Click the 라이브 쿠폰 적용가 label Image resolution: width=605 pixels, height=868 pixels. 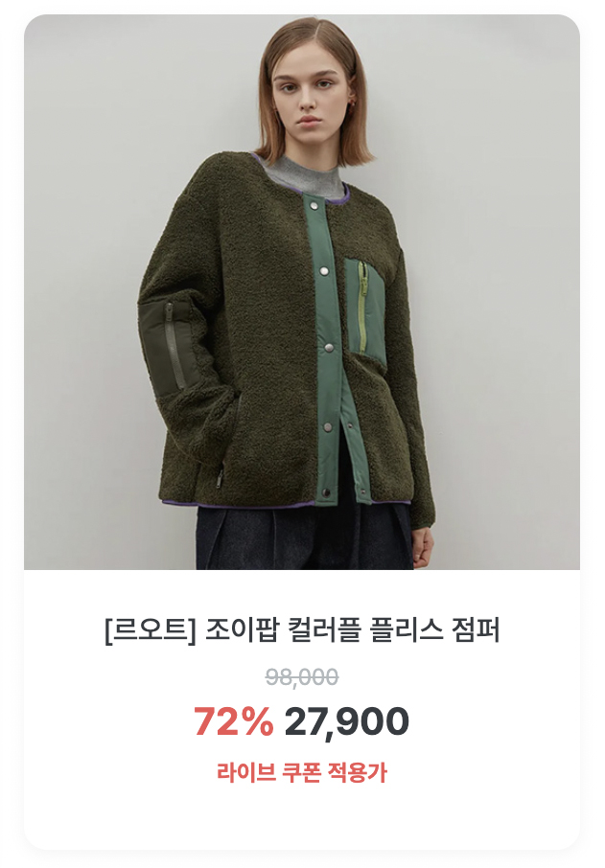tap(302, 772)
